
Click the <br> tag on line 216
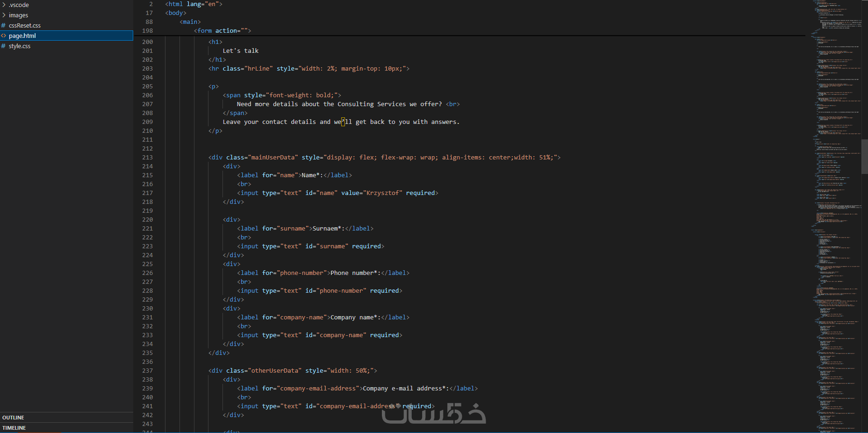244,184
